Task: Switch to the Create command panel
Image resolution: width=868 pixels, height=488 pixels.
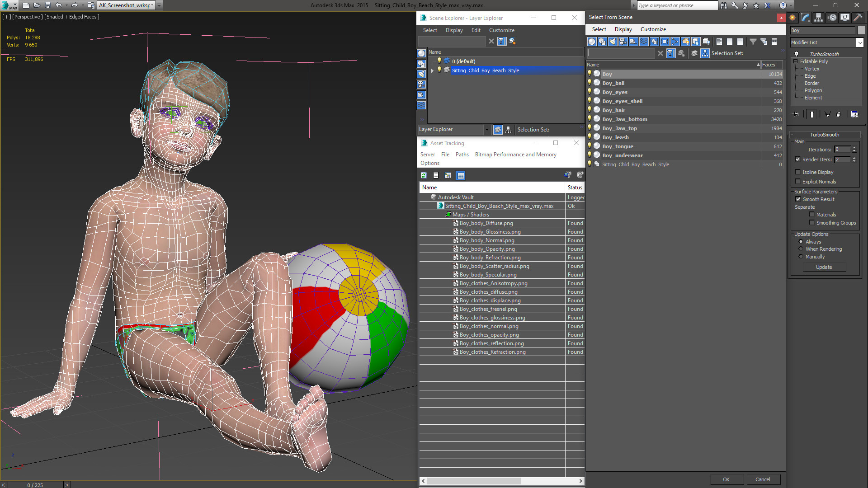Action: pyautogui.click(x=793, y=18)
